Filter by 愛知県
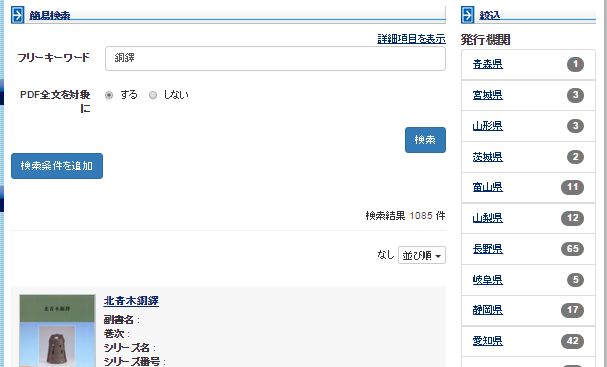 [x=487, y=341]
